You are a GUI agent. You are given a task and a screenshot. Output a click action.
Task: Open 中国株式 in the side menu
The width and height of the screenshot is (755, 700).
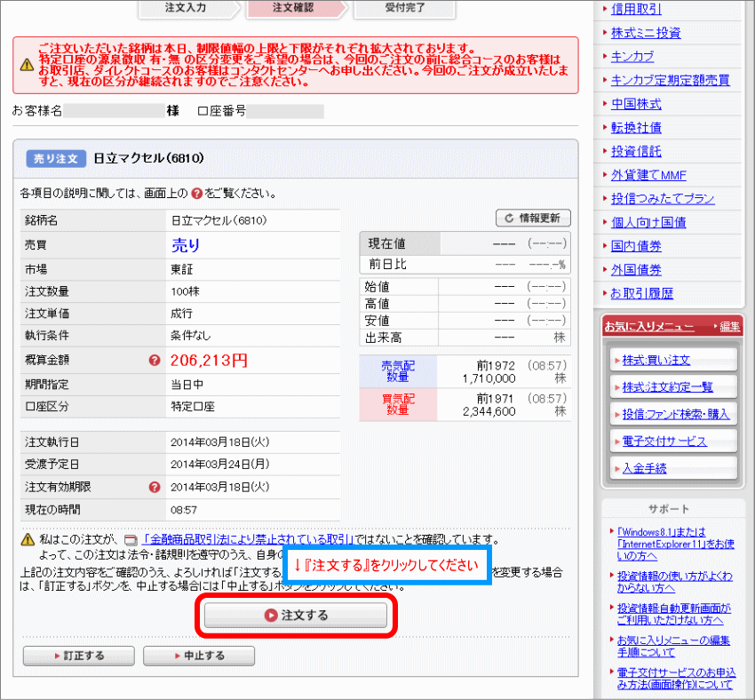click(x=636, y=104)
